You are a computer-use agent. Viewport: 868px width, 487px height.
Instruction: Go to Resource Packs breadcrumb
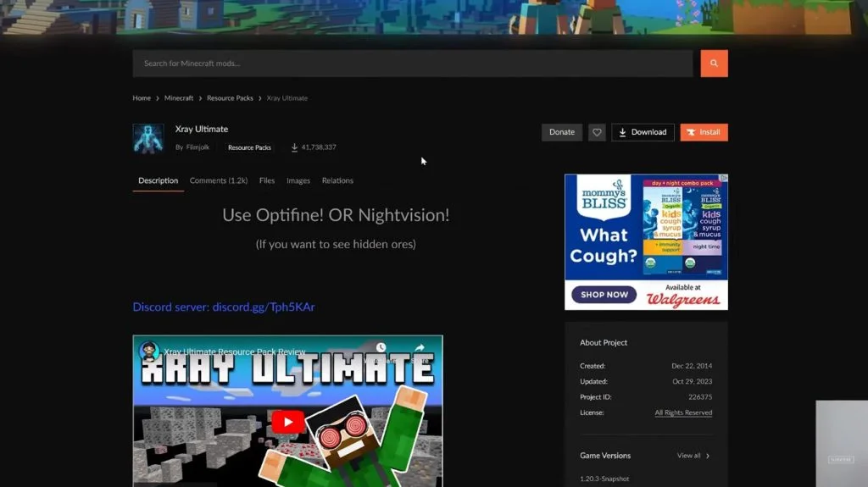[x=230, y=98]
